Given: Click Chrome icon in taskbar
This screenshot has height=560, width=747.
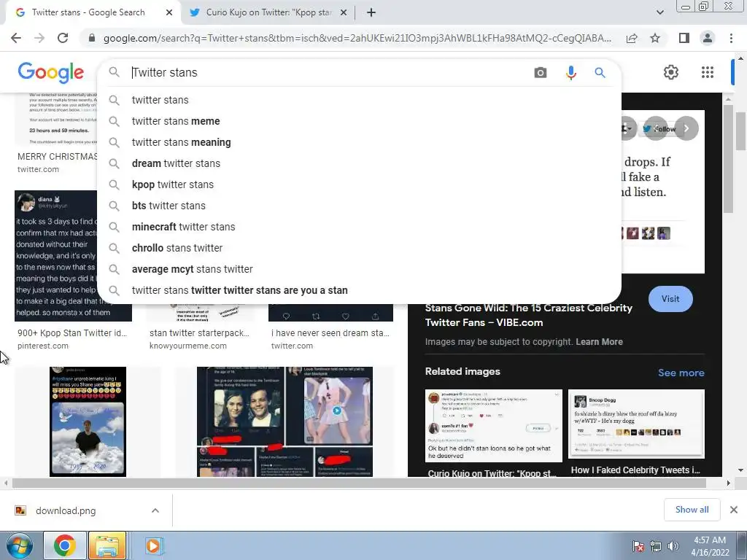Looking at the screenshot, I should coord(65,545).
